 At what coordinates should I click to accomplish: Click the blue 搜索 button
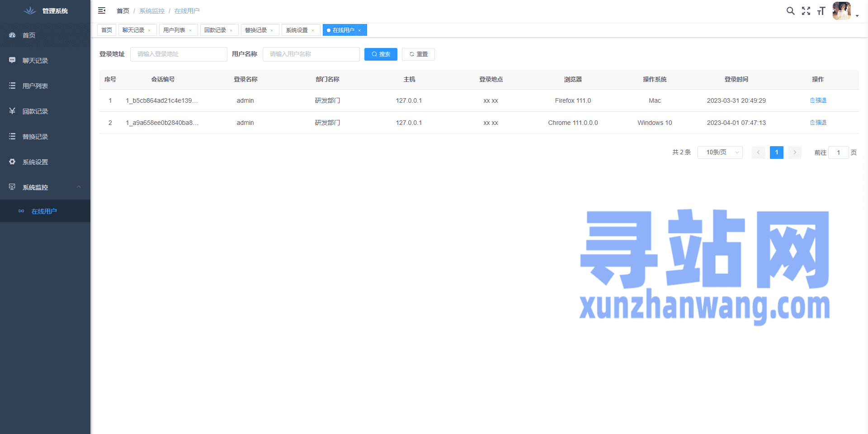point(381,54)
